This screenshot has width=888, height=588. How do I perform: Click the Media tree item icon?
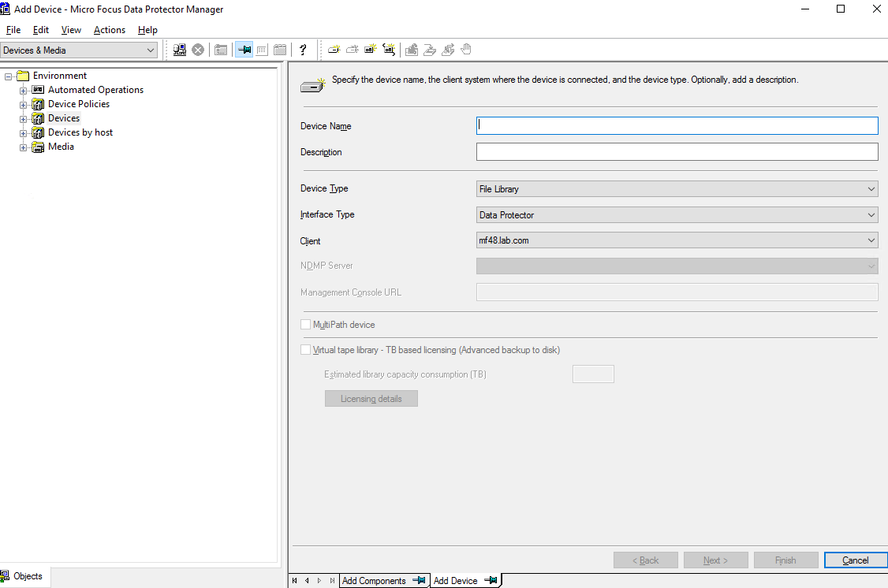[x=38, y=147]
